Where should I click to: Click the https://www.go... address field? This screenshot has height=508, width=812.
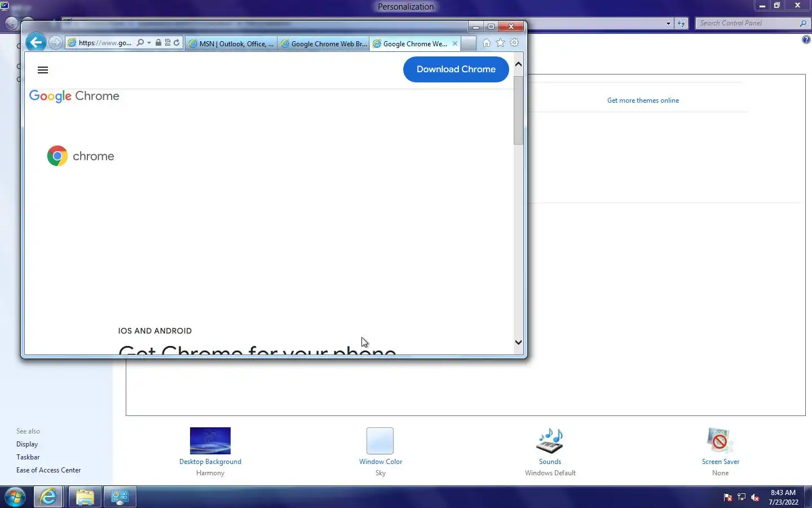[105, 42]
